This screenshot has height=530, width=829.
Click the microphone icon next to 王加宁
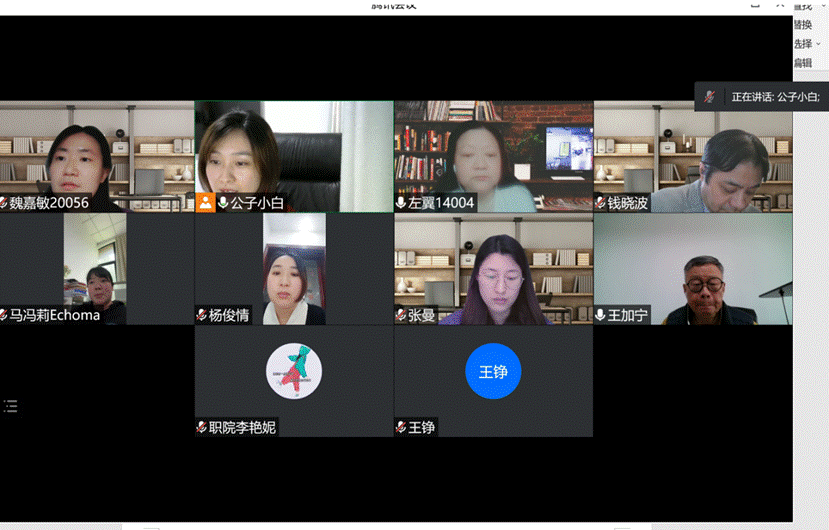pyautogui.click(x=600, y=315)
